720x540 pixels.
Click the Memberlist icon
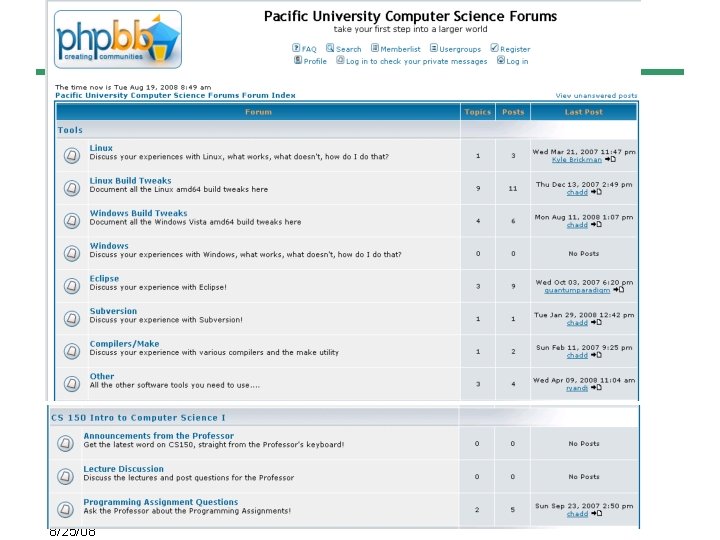[375, 48]
